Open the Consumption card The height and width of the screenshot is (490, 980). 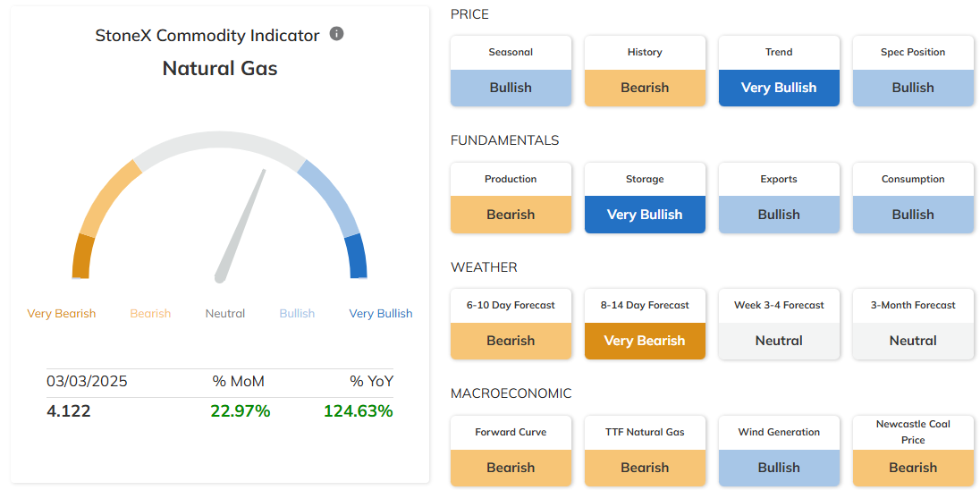click(913, 198)
